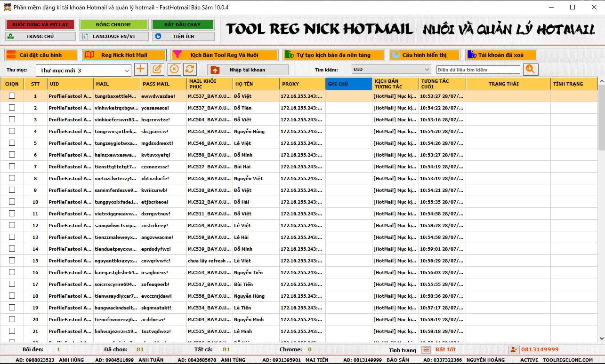Click time cell 10:59:01 28/07
This screenshot has height=364, width=605.
(442, 249)
